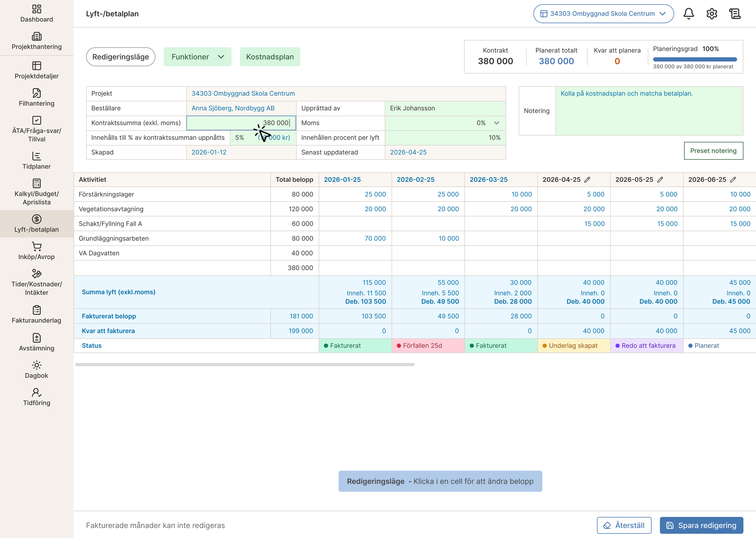Open Dagbok in sidebar

point(36,370)
